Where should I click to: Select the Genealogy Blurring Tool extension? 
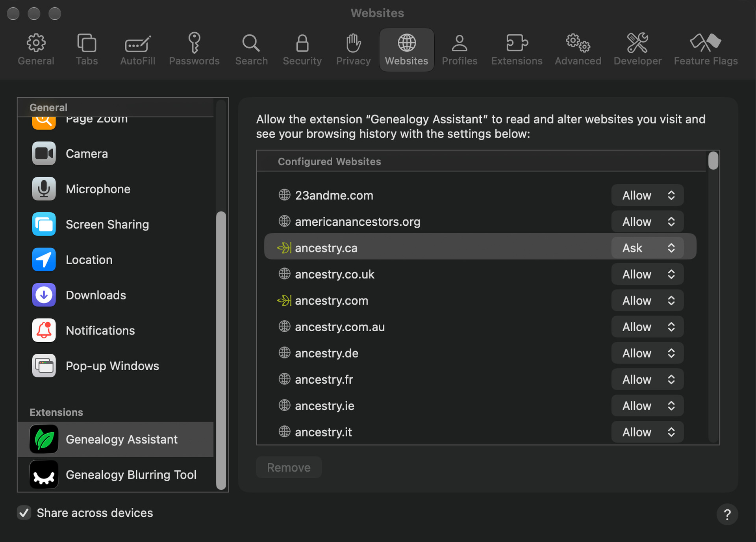(115, 475)
